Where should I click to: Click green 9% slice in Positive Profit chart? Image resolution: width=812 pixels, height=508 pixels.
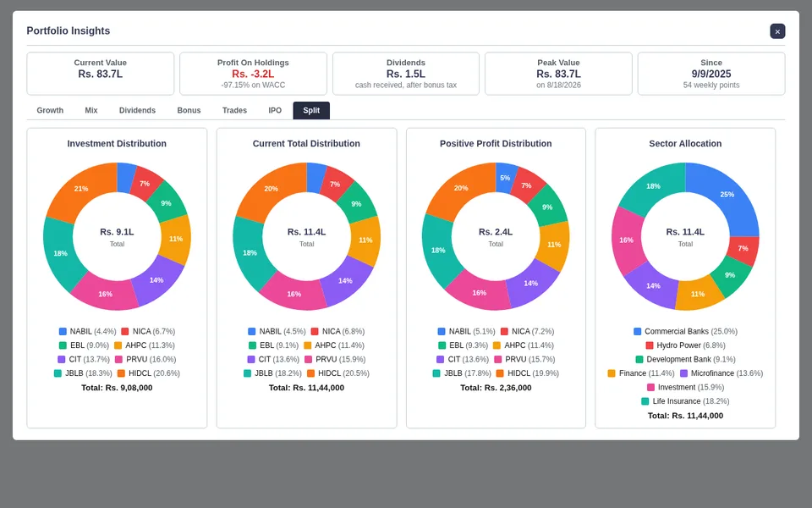coord(547,207)
